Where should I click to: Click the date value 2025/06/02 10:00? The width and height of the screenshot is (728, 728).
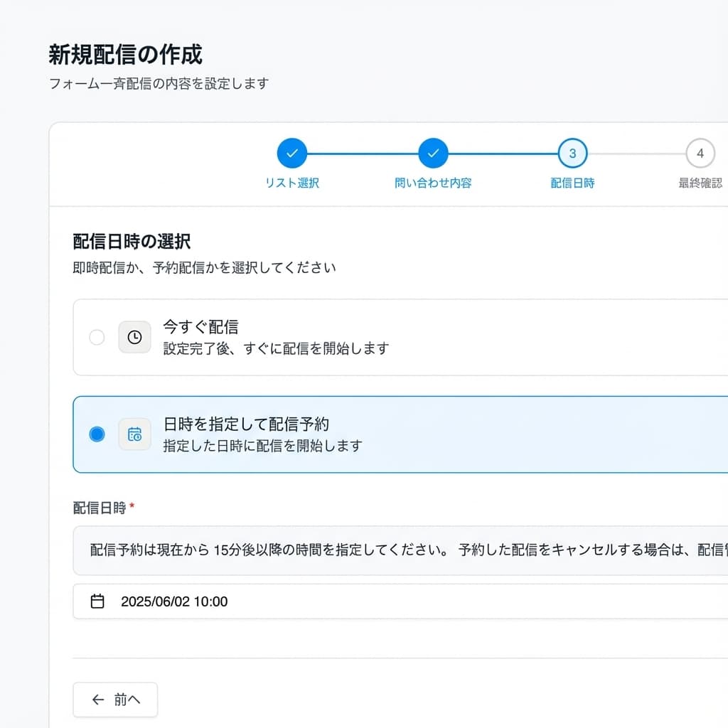point(176,601)
